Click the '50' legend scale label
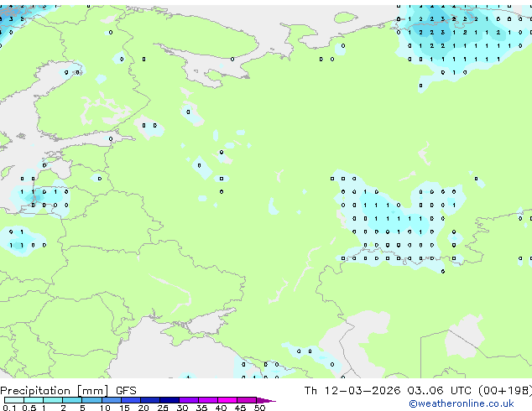 click(259, 408)
